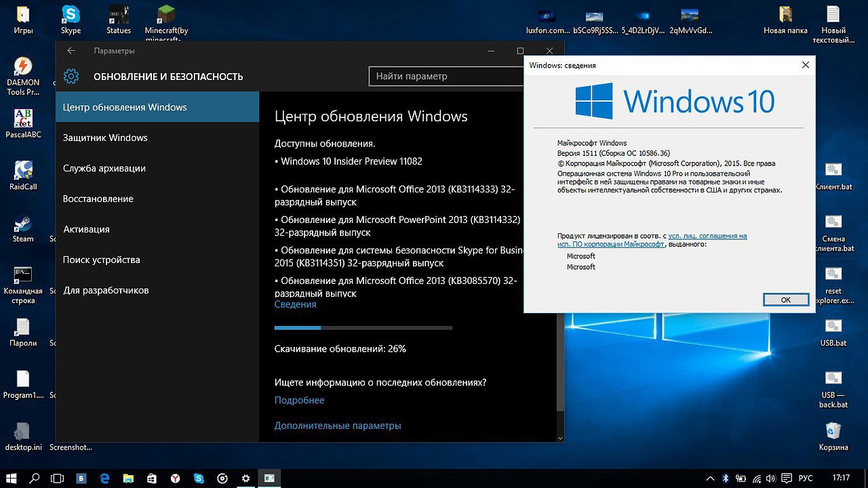Open the Action Center notification icon
The width and height of the screenshot is (868, 488).
point(787,479)
